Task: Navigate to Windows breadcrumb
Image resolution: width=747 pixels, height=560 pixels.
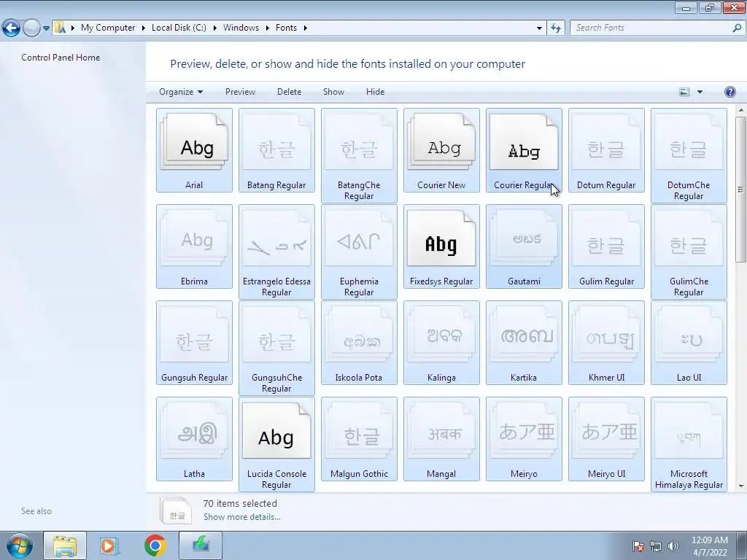Action: [x=241, y=28]
